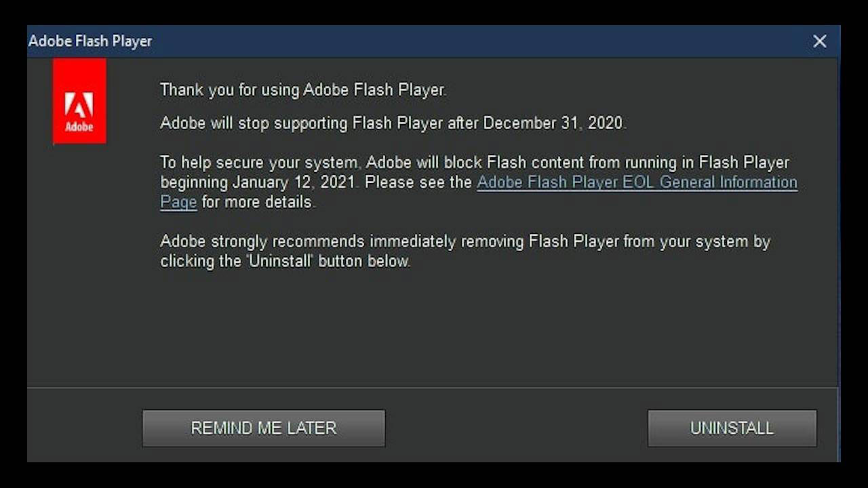The width and height of the screenshot is (868, 488).
Task: Dismiss the notice with Remind Me Later
Action: coord(263,428)
